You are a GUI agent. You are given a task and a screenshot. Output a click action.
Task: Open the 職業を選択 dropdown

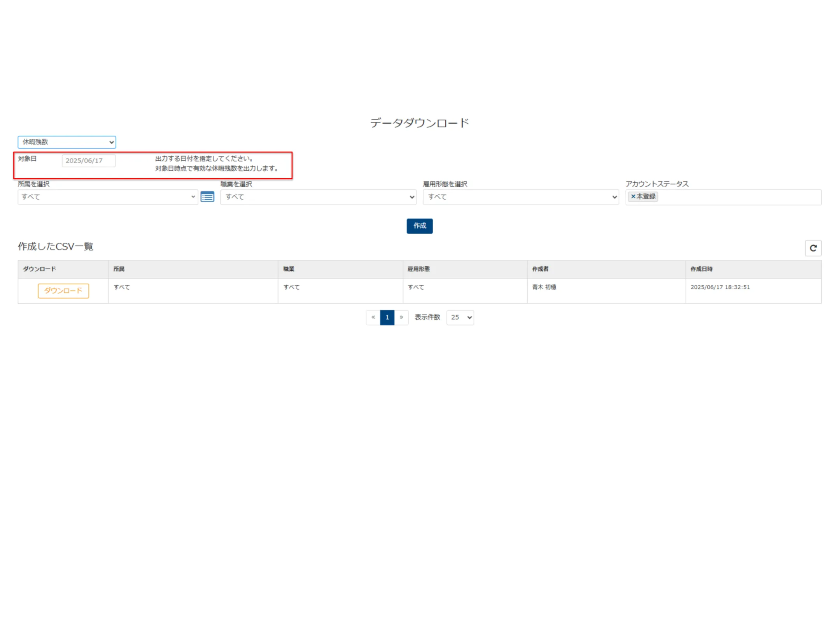coord(318,197)
